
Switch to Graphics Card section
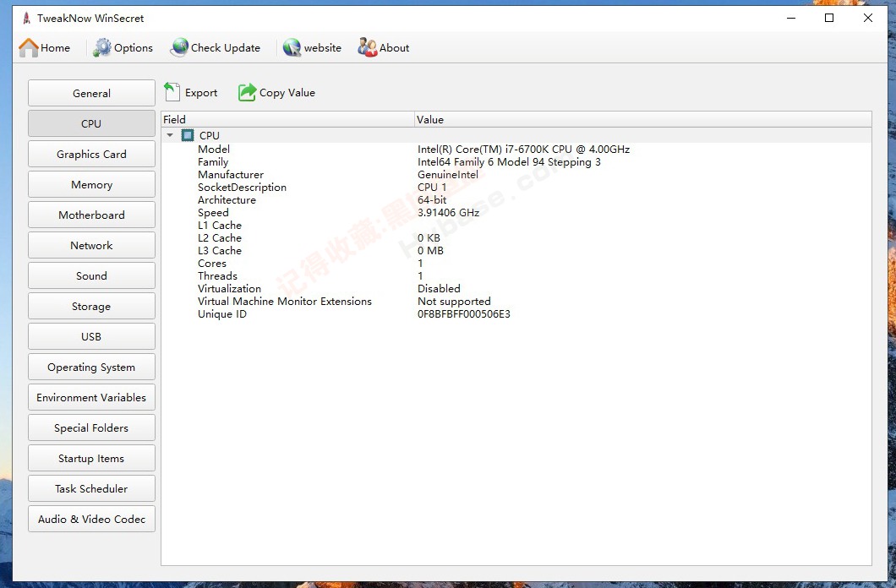[91, 154]
